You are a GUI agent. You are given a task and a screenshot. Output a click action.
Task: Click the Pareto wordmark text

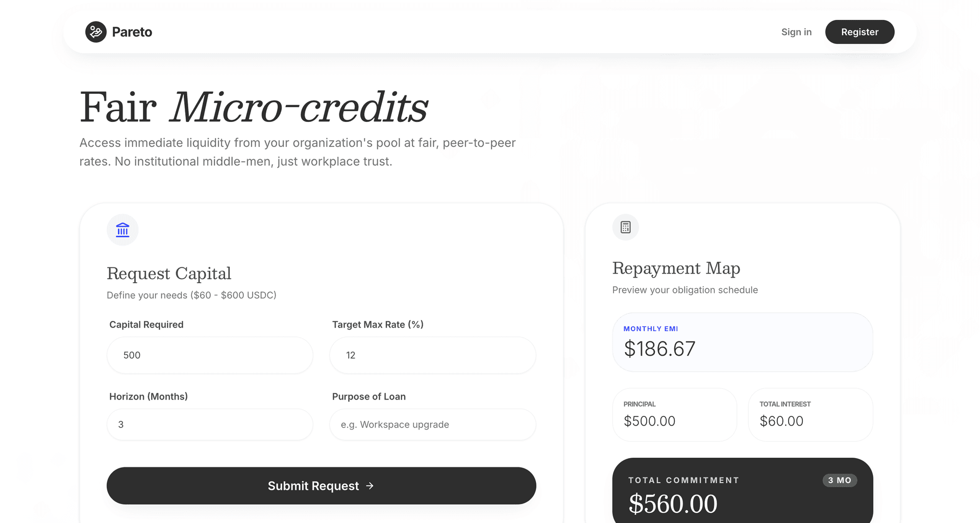coord(132,32)
